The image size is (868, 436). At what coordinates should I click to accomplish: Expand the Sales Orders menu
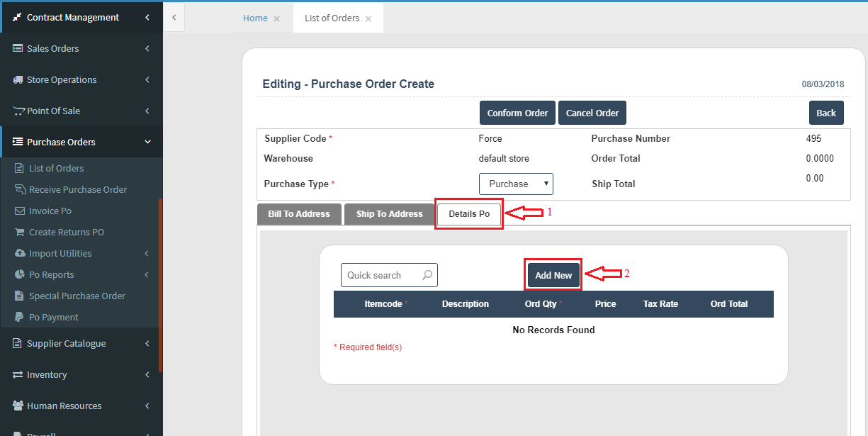click(81, 48)
